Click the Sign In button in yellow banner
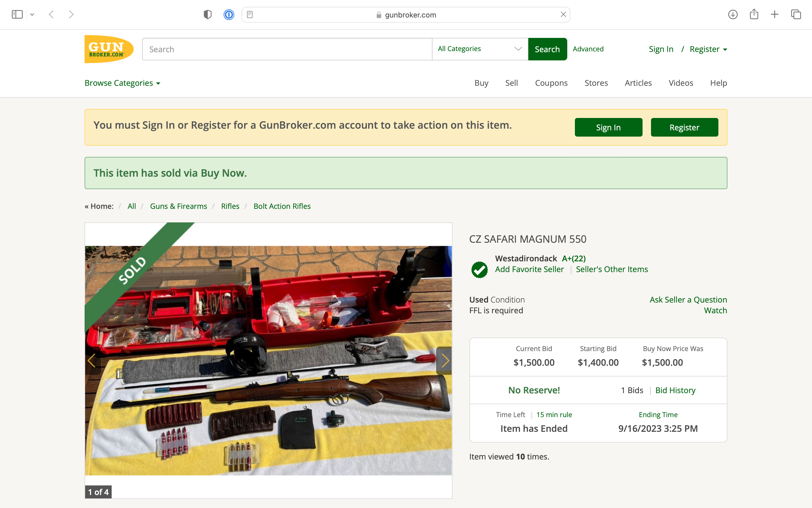Screen dimensions: 812x508 [608, 127]
